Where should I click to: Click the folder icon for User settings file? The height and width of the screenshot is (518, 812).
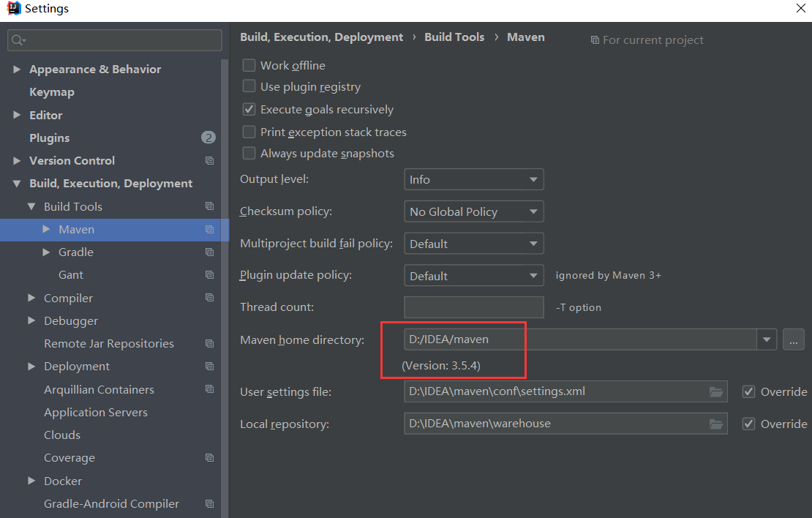[x=716, y=391]
